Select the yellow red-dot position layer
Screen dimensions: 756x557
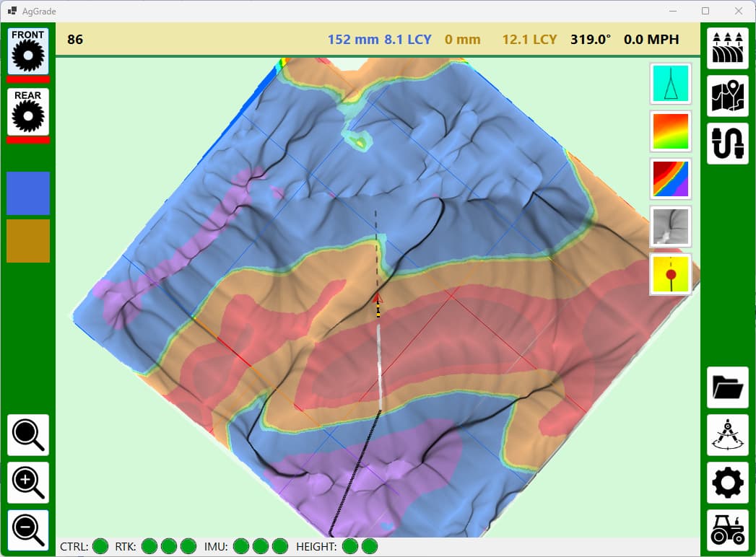[671, 274]
